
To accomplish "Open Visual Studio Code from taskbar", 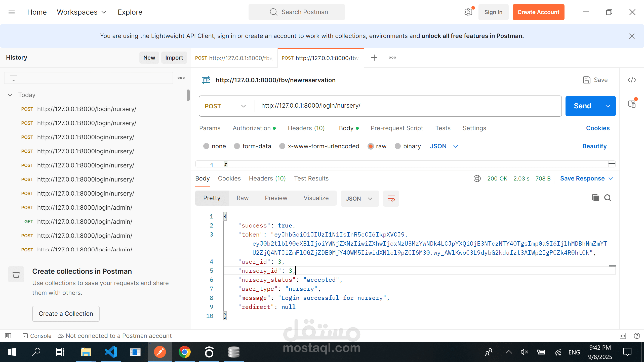I will point(111,352).
